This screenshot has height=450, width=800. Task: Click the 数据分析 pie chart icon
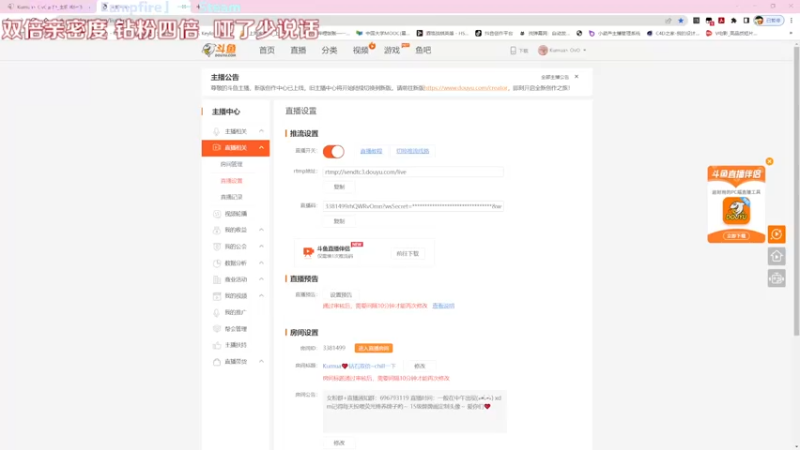[x=216, y=263]
